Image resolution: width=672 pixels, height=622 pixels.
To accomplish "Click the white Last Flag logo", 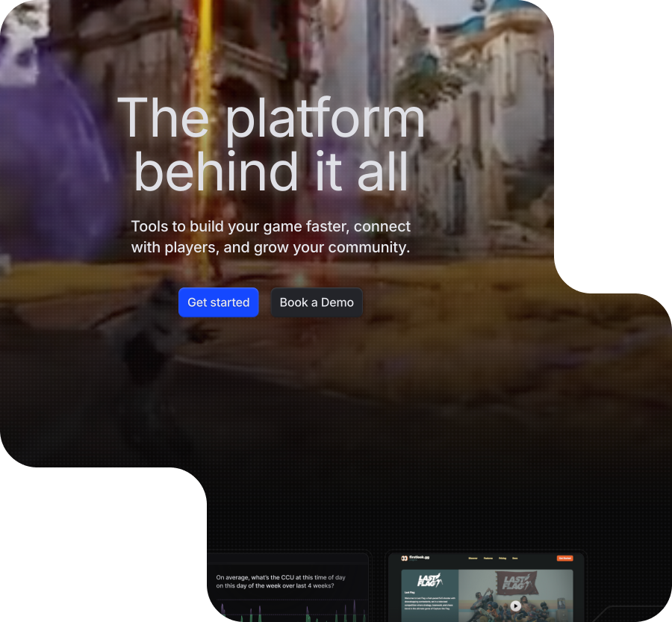I will click(x=430, y=579).
